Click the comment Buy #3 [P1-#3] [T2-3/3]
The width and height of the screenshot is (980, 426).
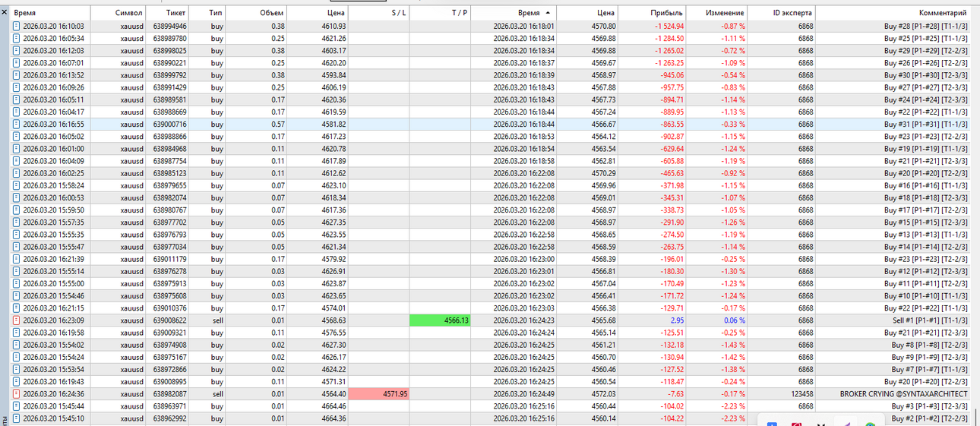point(929,406)
